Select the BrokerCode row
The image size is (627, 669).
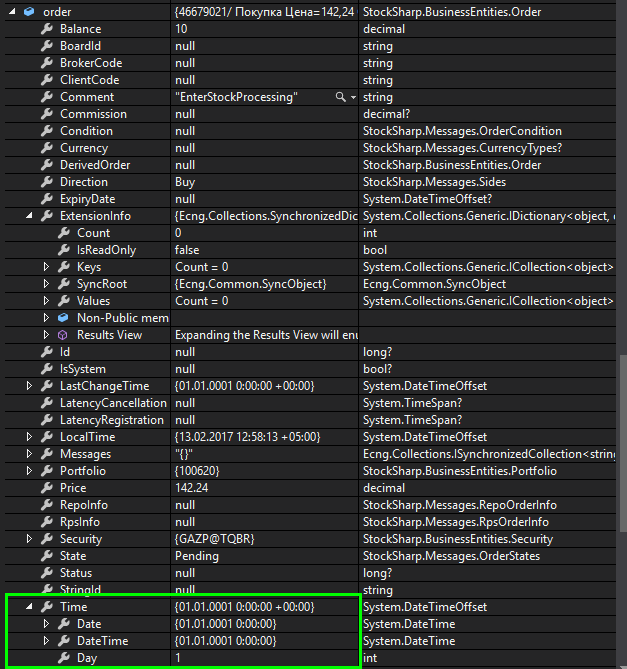coord(91,63)
